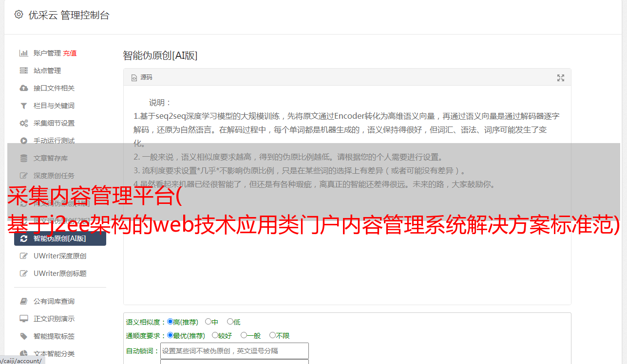Click the 源码 source code button
The image size is (627, 364).
(142, 77)
